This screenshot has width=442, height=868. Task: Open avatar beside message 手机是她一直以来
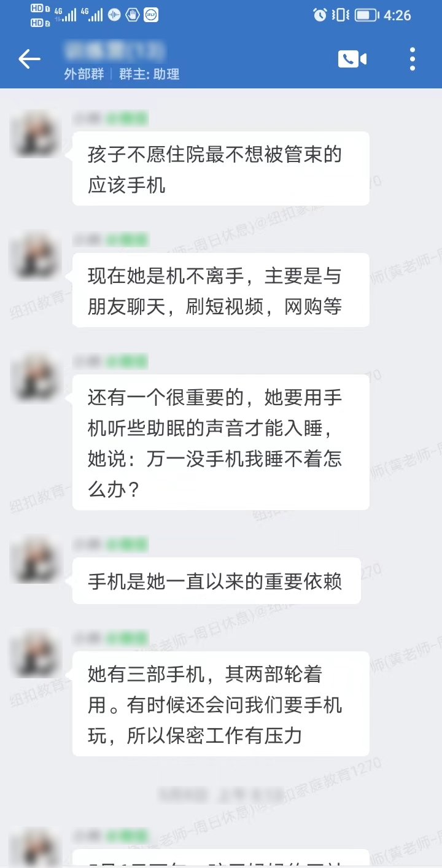point(36,559)
